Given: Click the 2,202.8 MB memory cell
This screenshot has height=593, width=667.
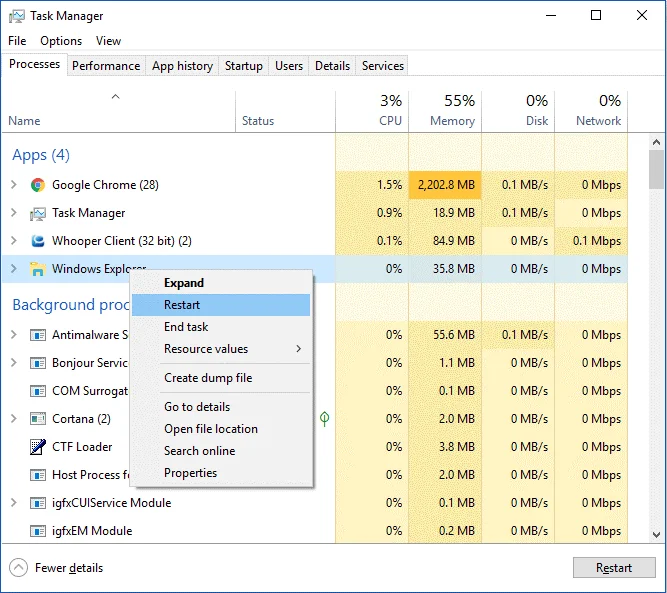Looking at the screenshot, I should [445, 185].
